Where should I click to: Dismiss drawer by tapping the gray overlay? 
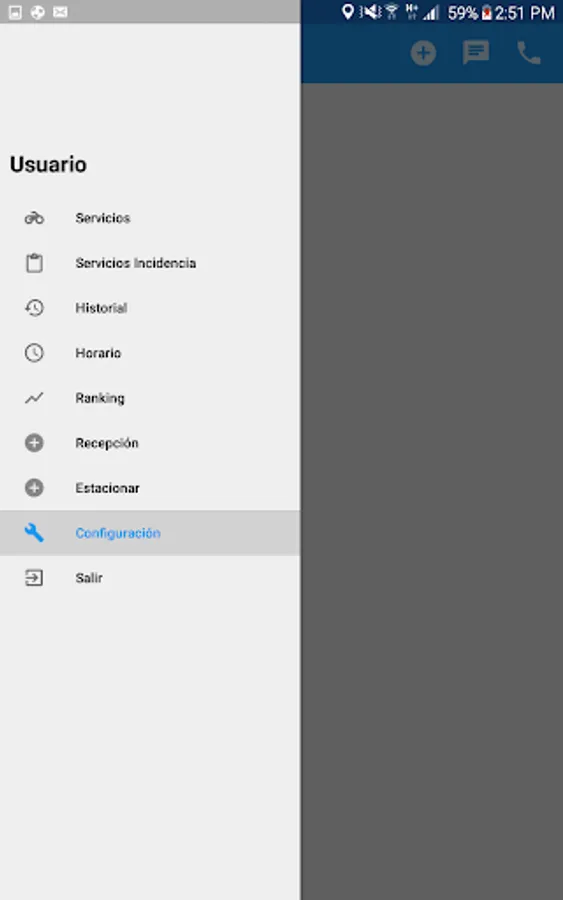tap(432, 491)
